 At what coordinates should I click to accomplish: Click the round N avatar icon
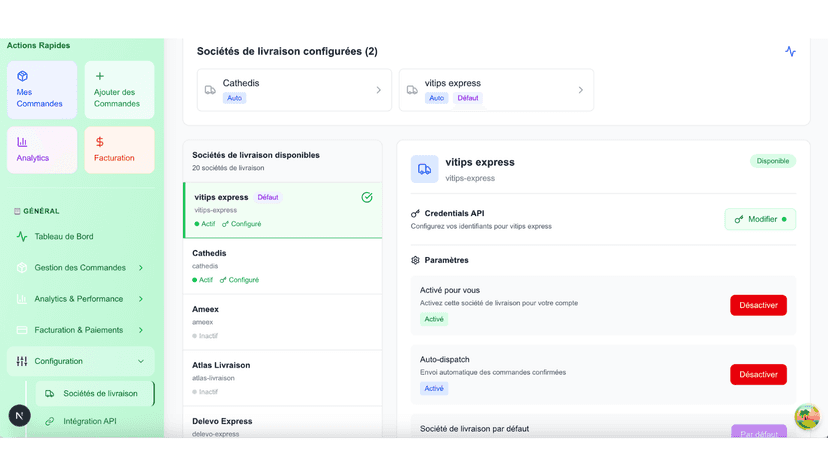click(20, 416)
